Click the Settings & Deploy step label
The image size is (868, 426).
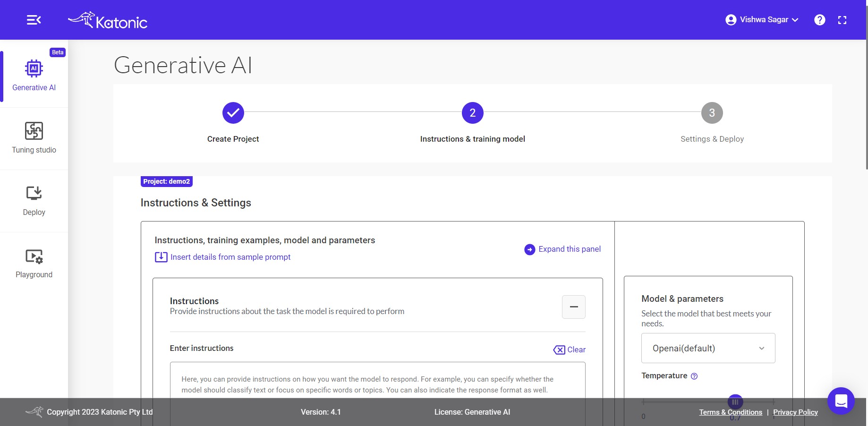712,139
